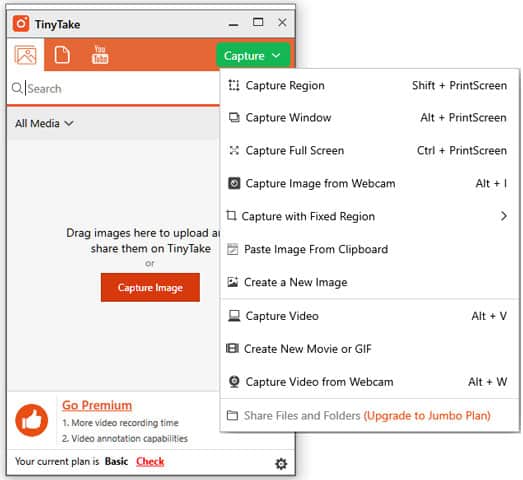Click the webcam image capture icon
This screenshot has height=480, width=523.
pyautogui.click(x=234, y=183)
